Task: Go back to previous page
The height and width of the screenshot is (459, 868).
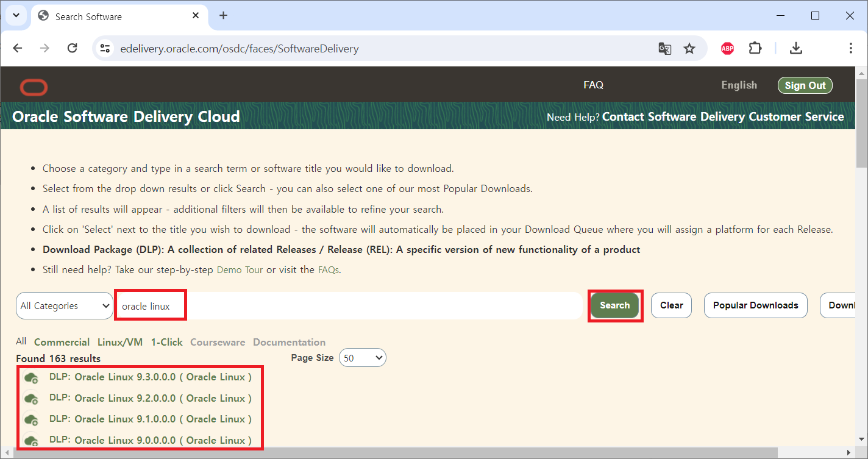Action: coord(18,48)
